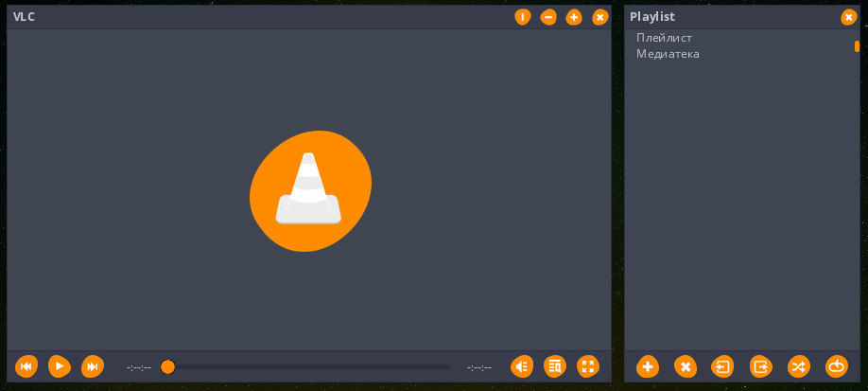Image resolution: width=868 pixels, height=391 pixels.
Task: Click the 'Playlist' window title
Action: 652,17
